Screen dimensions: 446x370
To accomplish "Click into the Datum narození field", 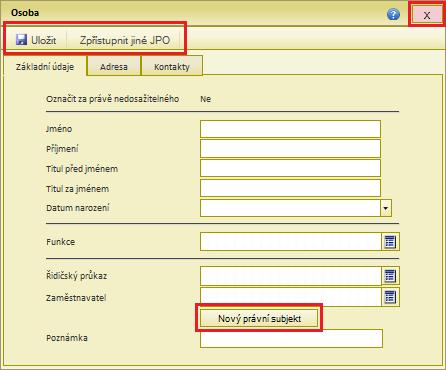I will coord(290,208).
